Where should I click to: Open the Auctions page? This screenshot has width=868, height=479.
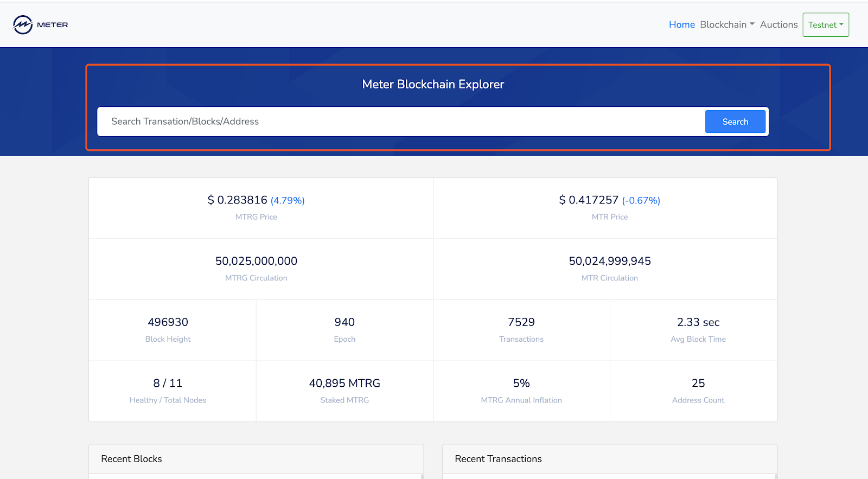tap(778, 24)
